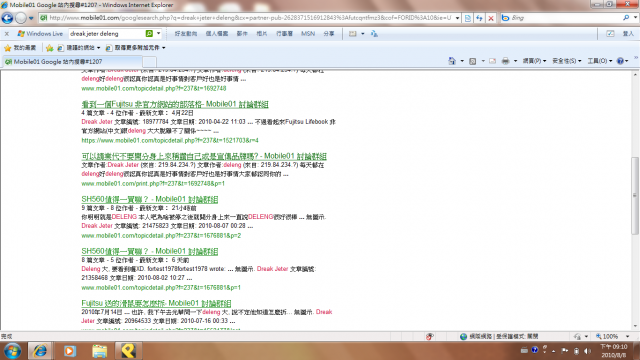Expand the Print dropdown arrow

pyautogui.click(x=515, y=61)
